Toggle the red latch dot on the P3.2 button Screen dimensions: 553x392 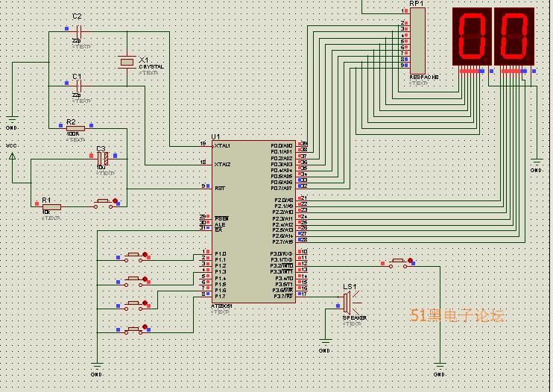tap(410, 261)
